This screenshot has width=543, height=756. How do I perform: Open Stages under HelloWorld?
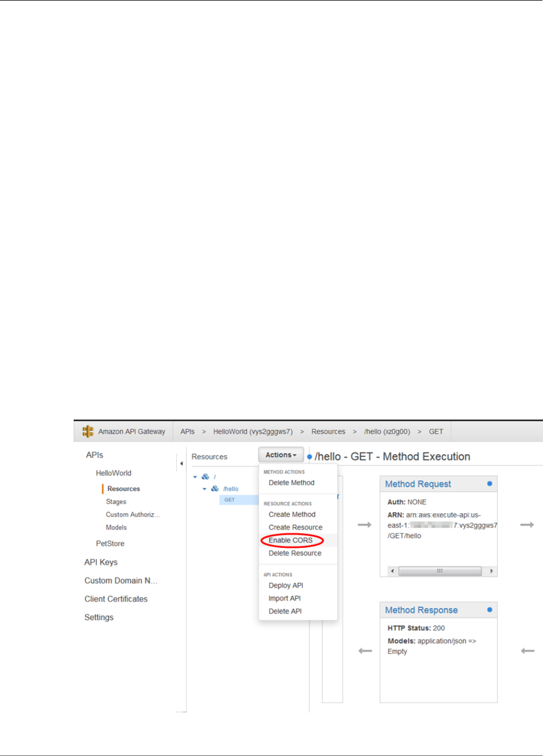tap(116, 502)
